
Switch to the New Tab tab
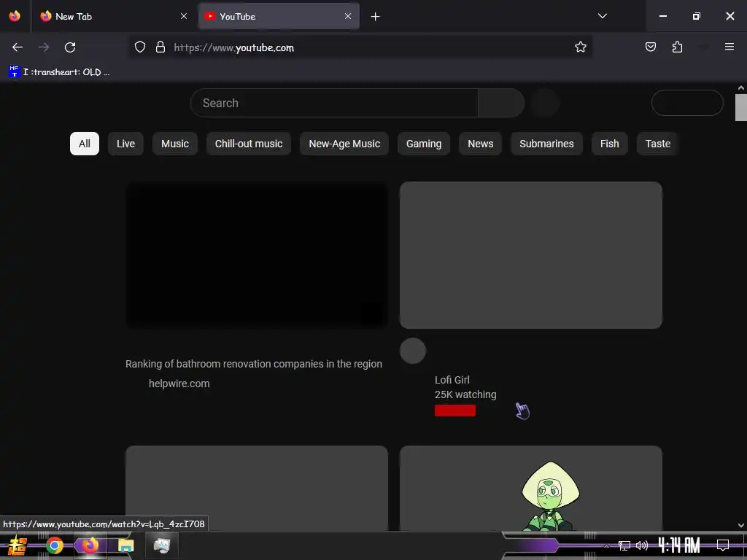click(114, 16)
